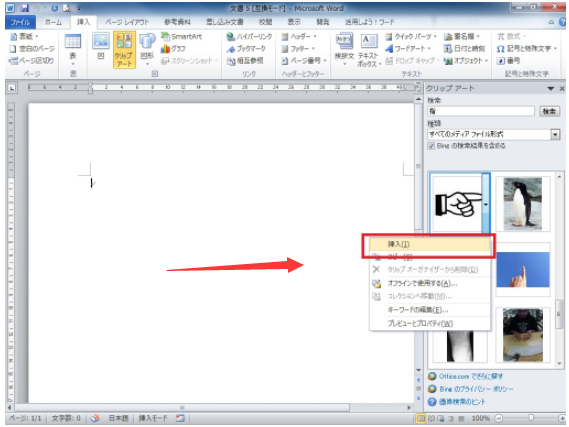Toggle the Clip Art (クリップアート) button
Image resolution: width=569 pixels, height=427 pixels.
tap(124, 50)
